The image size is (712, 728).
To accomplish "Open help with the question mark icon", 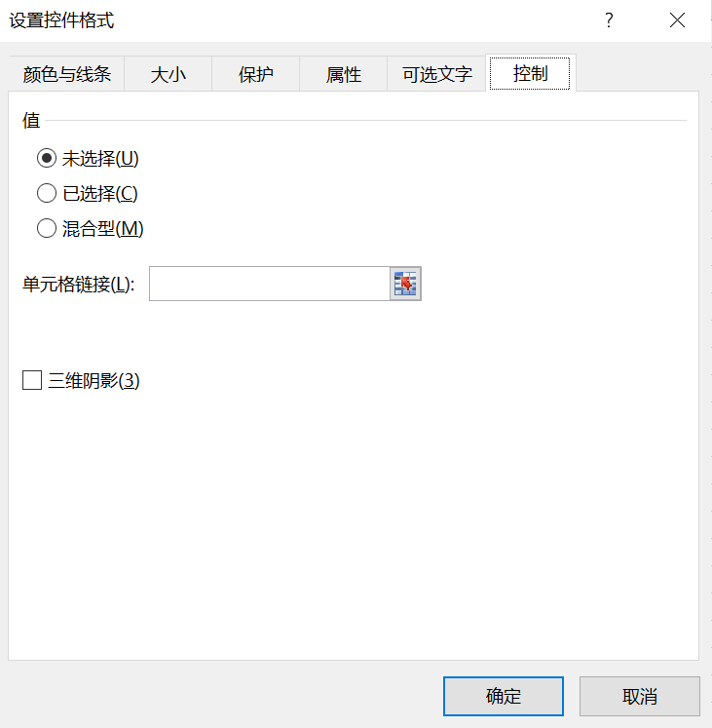I will point(609,20).
